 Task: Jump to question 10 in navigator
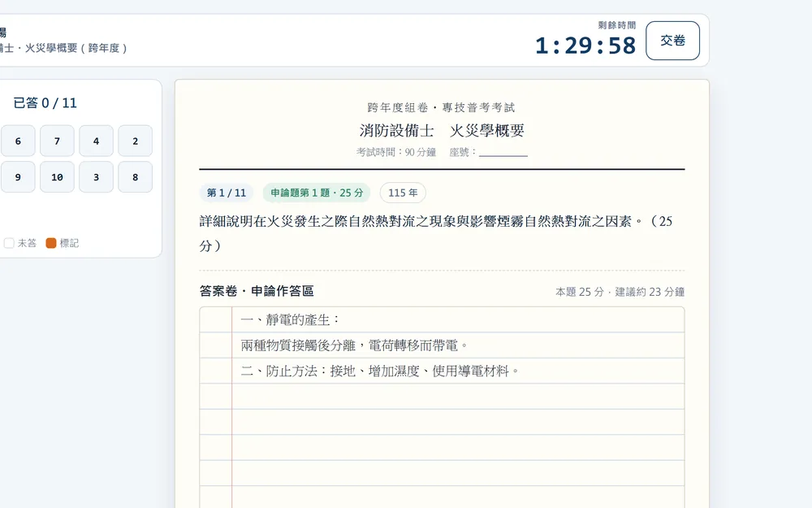[x=57, y=176]
